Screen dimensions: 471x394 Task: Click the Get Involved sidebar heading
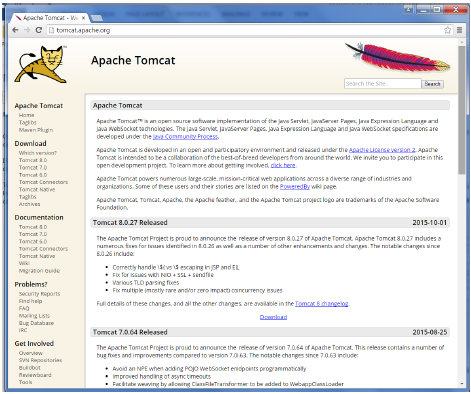coord(34,344)
